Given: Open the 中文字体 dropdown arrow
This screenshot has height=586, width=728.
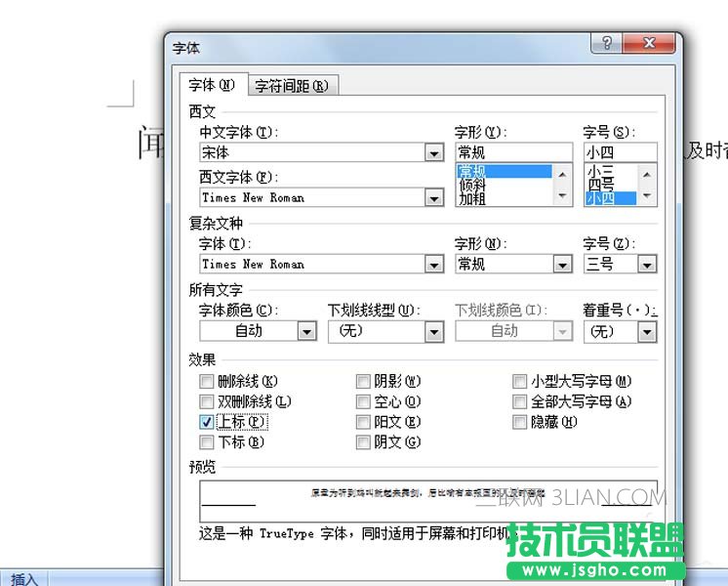Looking at the screenshot, I should click(x=433, y=152).
